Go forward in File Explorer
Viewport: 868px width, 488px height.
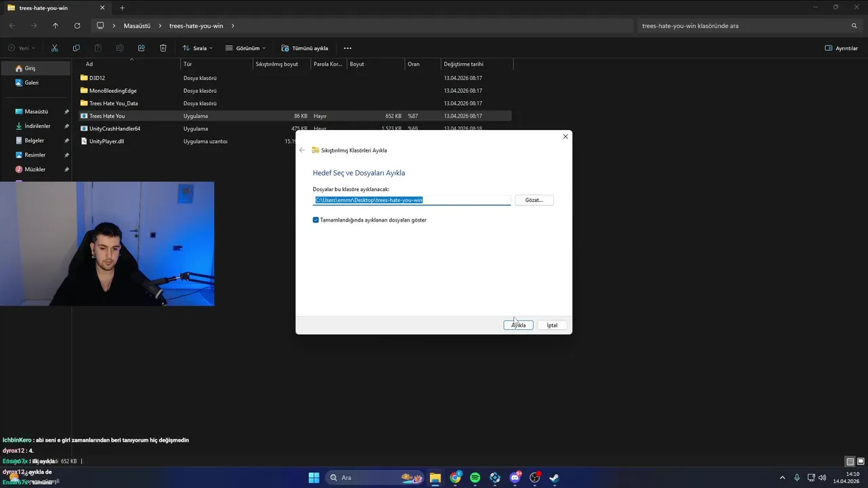point(33,26)
